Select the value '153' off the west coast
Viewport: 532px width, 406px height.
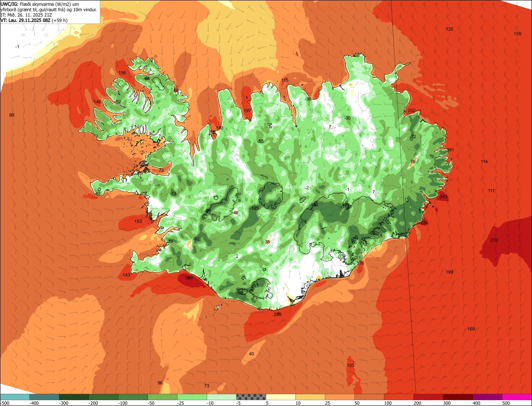coord(138,221)
